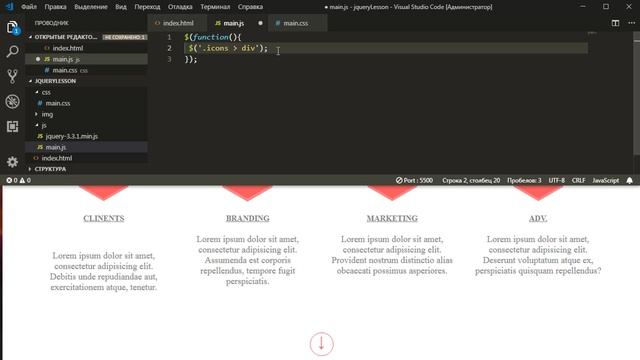
Task: Click the CRLF line ending indicator
Action: coord(578,180)
